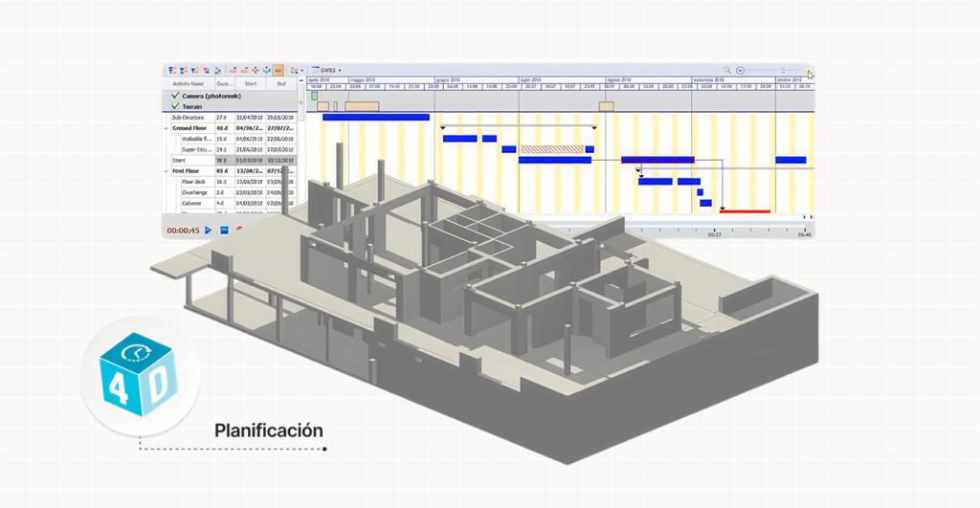Click the Gantt zoom slider handle
The image size is (980, 508).
click(783, 70)
